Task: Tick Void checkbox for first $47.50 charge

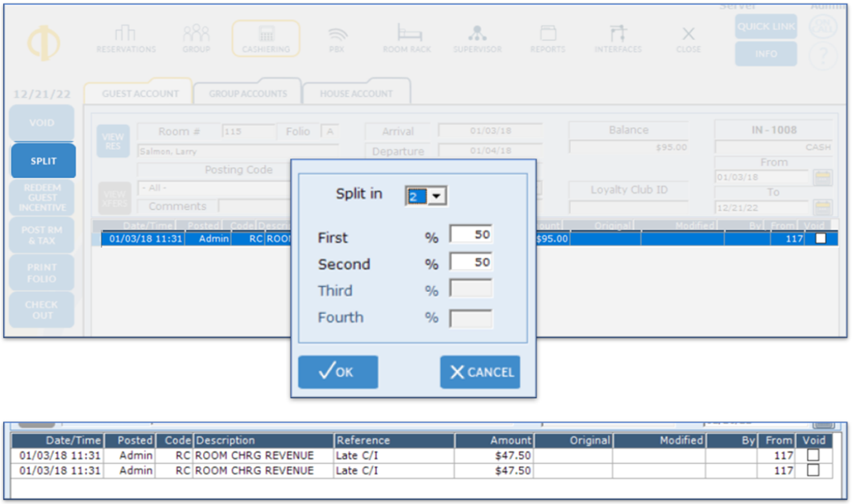Action: (813, 455)
